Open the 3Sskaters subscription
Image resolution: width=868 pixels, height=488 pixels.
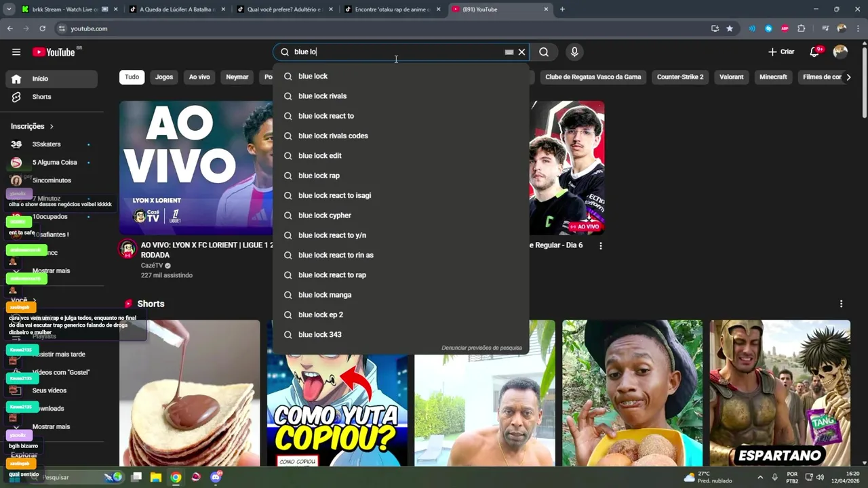click(x=52, y=144)
